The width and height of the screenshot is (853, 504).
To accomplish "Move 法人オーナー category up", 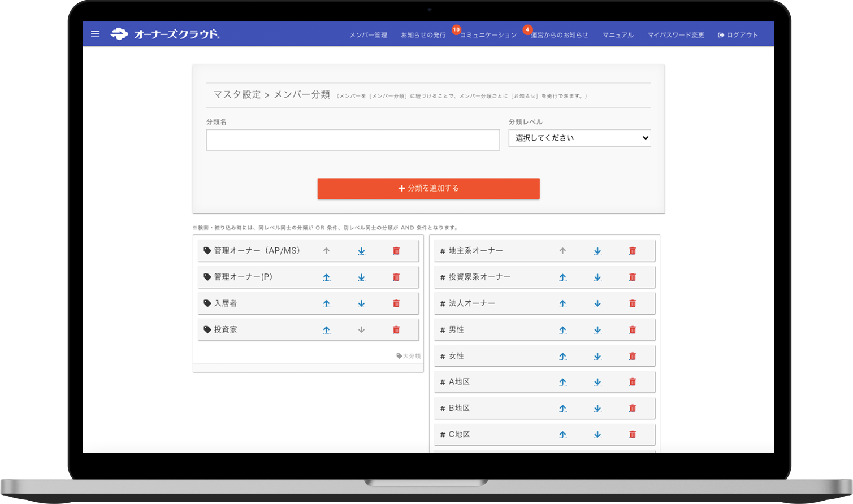I will (563, 303).
